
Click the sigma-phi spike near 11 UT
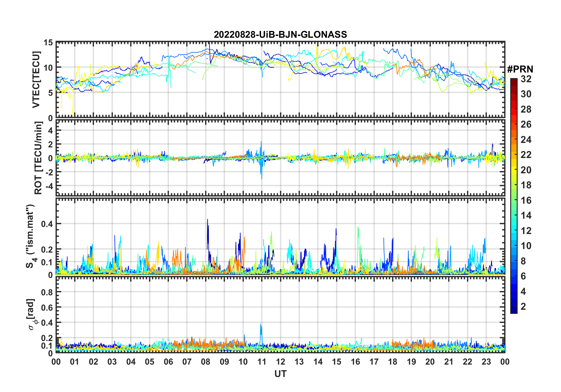[x=260, y=325]
